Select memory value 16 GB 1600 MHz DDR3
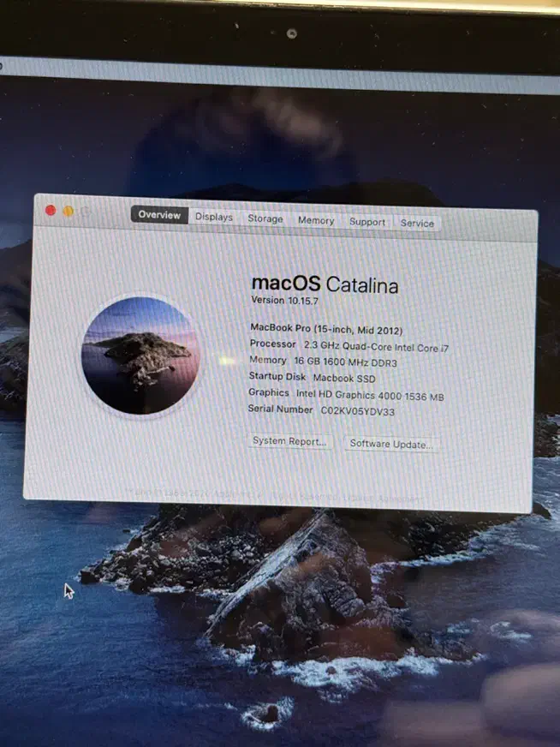This screenshot has height=747, width=560. [345, 362]
